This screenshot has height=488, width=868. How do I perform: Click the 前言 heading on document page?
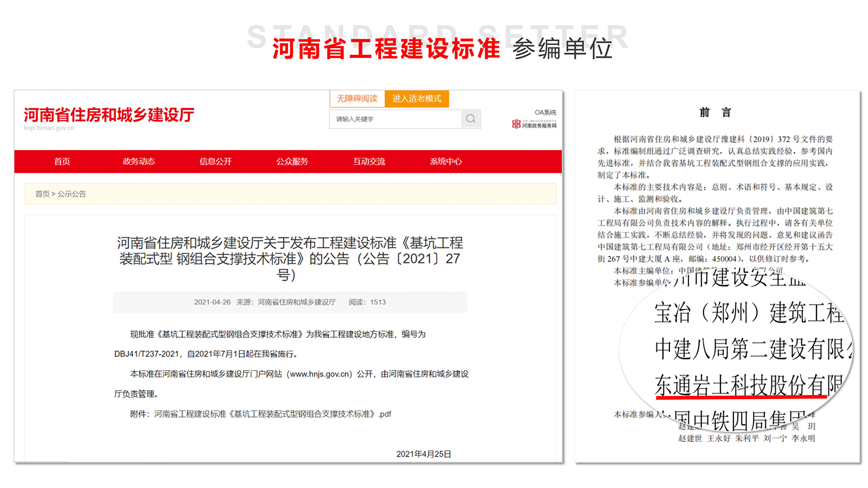715,112
